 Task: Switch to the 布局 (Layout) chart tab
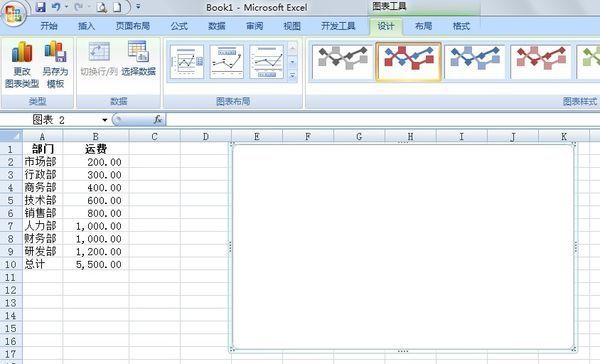[423, 26]
